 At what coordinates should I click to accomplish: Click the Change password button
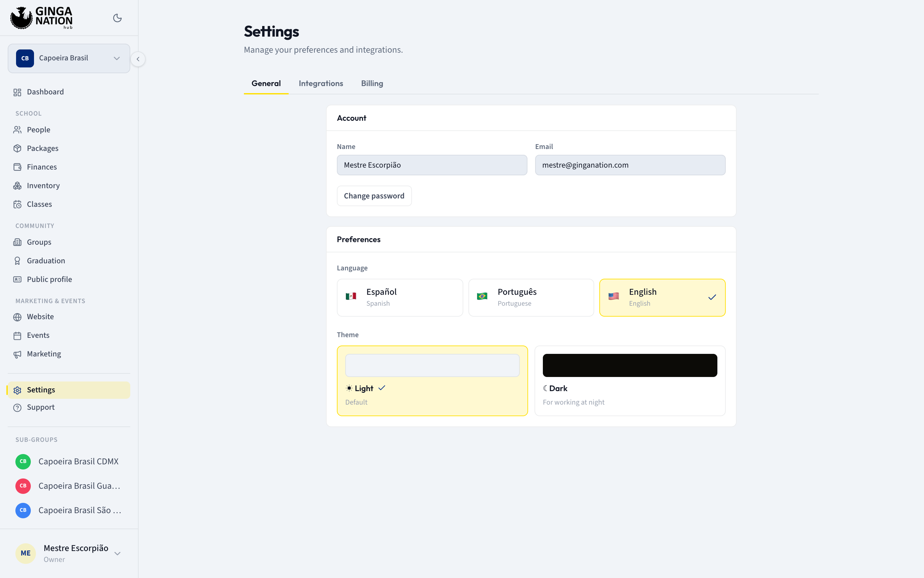(374, 196)
